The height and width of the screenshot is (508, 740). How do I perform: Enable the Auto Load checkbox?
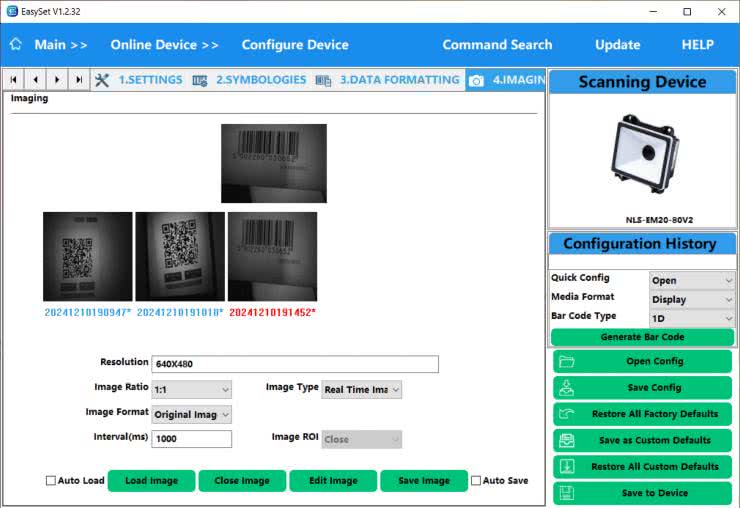[51, 481]
